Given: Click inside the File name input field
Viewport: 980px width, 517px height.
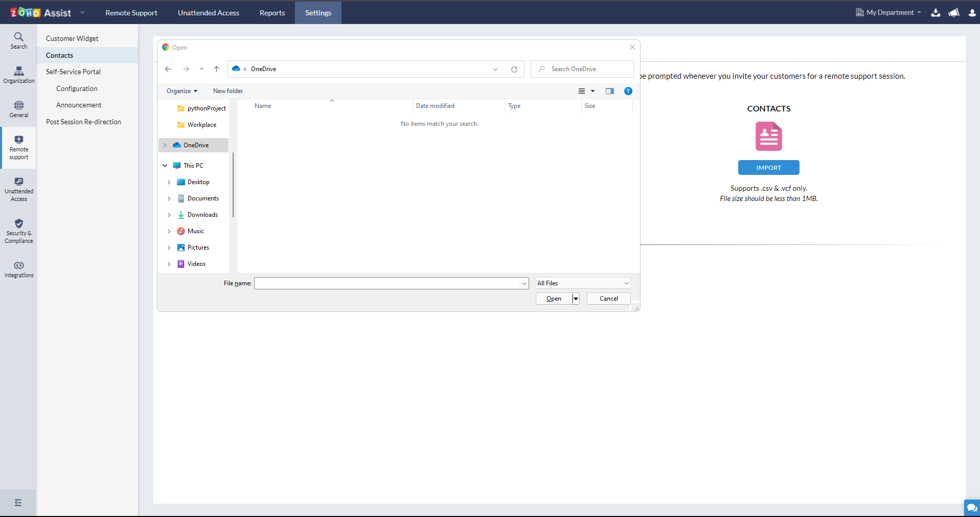Looking at the screenshot, I should (x=389, y=283).
